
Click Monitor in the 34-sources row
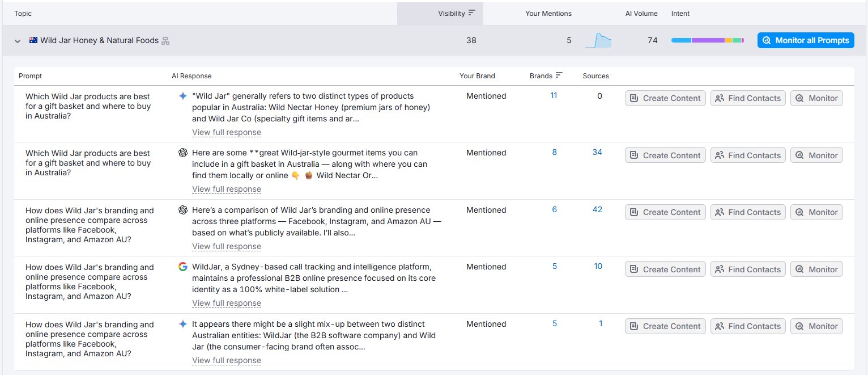click(x=816, y=155)
